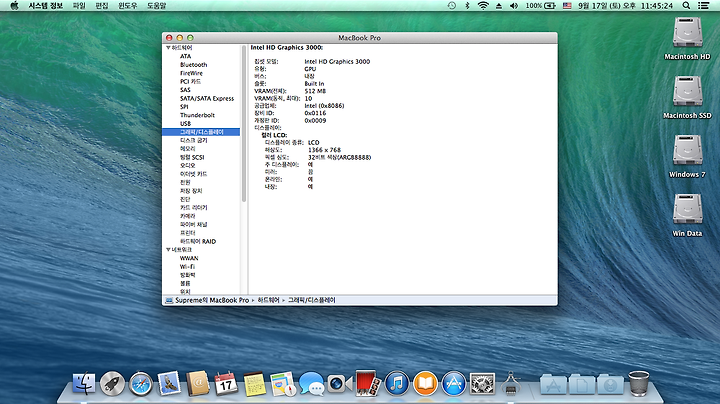Open FaceTime camera icon in Dock
The width and height of the screenshot is (720, 404).
pos(340,384)
